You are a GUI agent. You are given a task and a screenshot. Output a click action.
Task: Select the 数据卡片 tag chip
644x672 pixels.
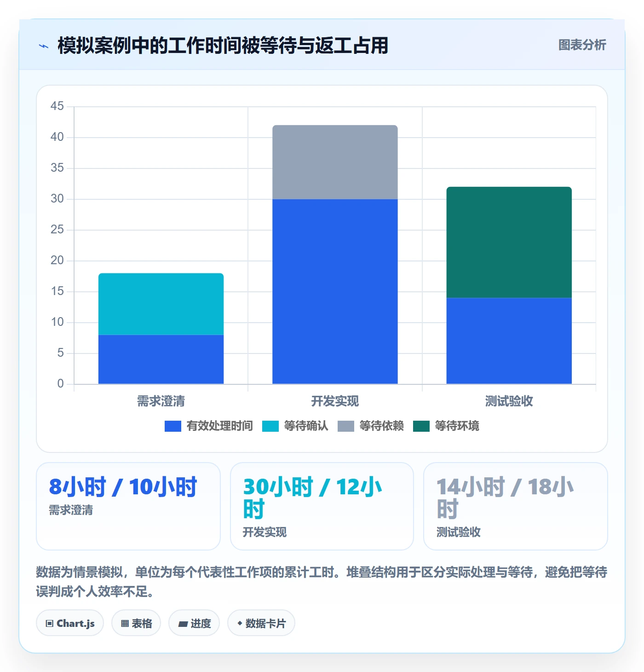[x=261, y=623]
